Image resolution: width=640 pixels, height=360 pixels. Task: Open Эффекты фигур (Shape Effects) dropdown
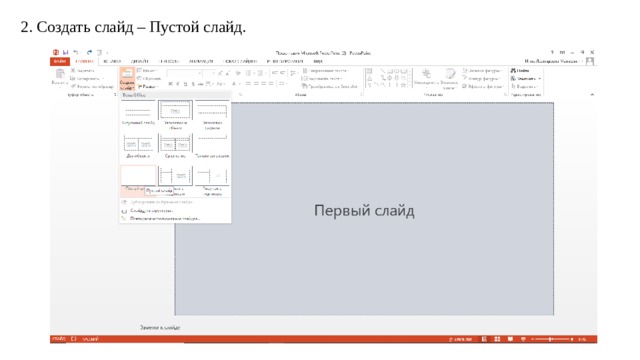coord(483,87)
